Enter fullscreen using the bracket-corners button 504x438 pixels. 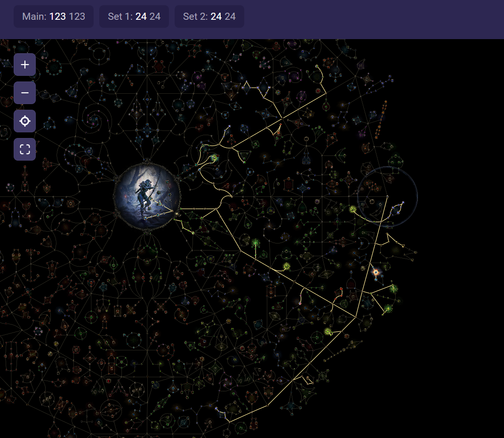[x=24, y=149]
